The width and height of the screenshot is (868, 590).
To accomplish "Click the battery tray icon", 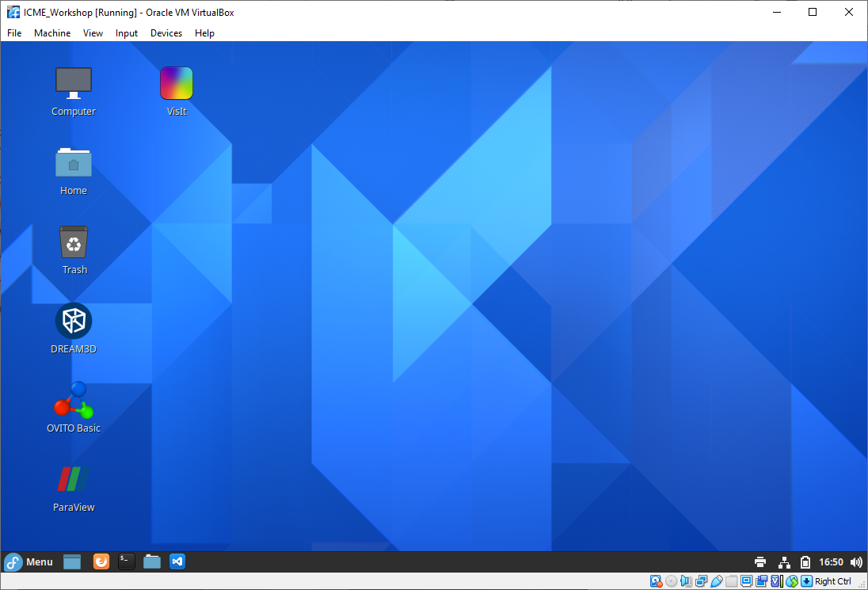I will tap(805, 562).
